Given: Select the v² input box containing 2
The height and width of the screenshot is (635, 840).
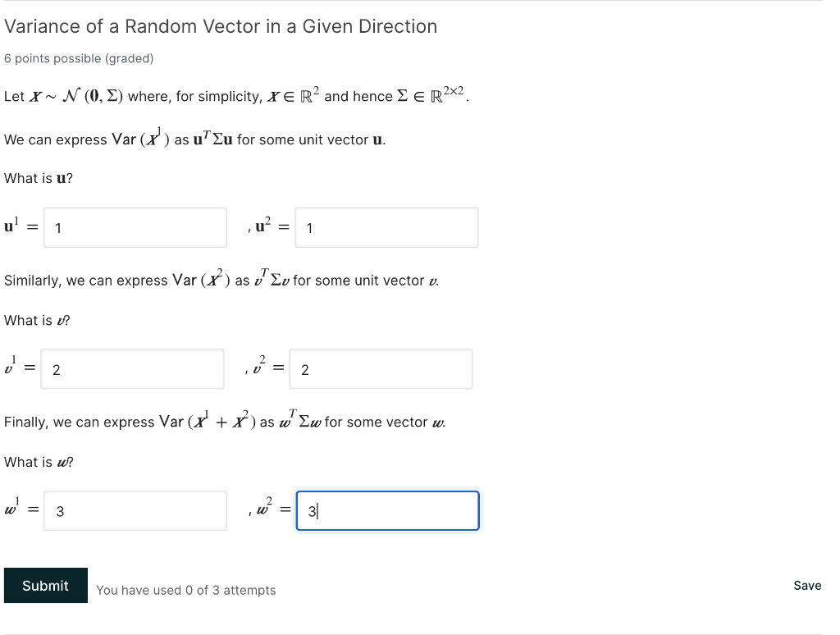Looking at the screenshot, I should click(380, 369).
